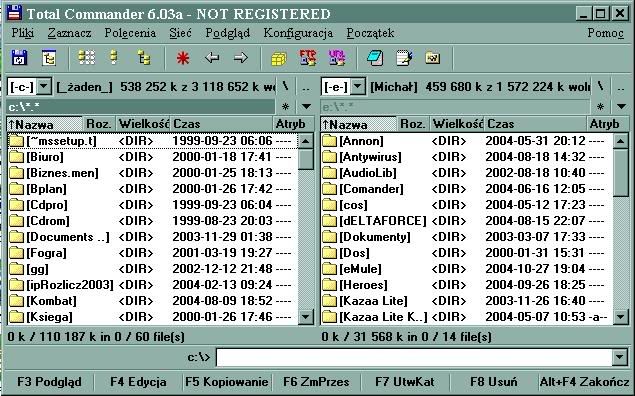Viewport: 635px width, 396px height.
Task: Select the [eMule] folder in right panel
Action: click(x=467, y=269)
